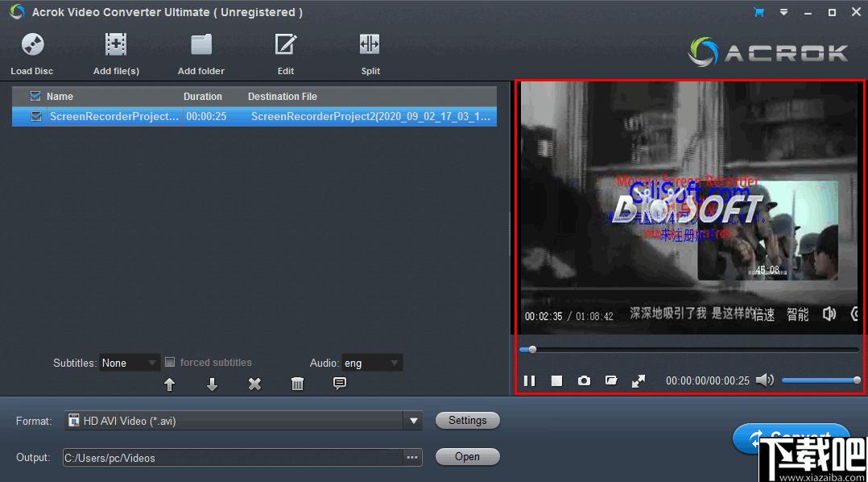Viewport: 868px width, 482px height.
Task: Remove selected file with X icon
Action: point(254,384)
